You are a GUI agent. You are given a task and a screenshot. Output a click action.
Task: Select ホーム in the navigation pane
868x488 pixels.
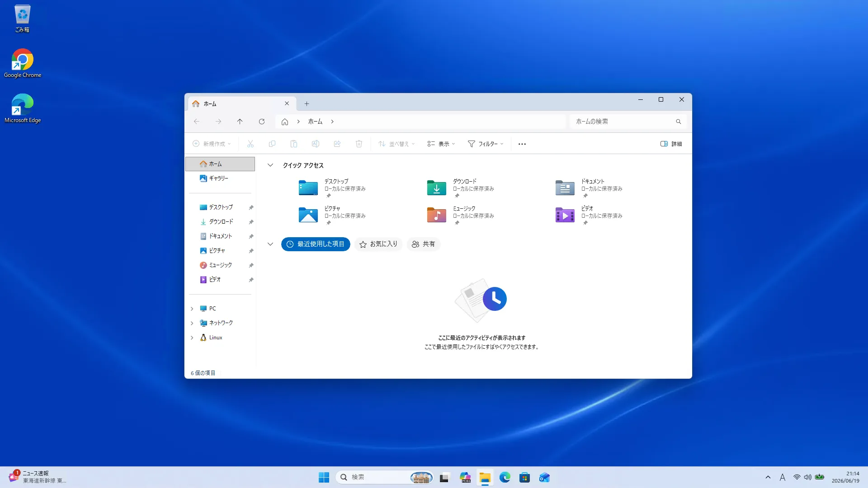click(220, 164)
